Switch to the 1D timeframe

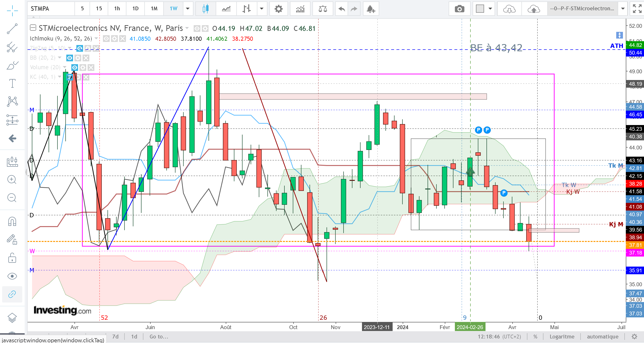(135, 9)
